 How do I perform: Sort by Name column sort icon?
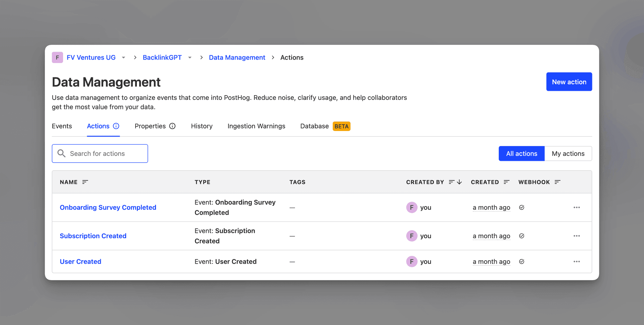coord(85,182)
